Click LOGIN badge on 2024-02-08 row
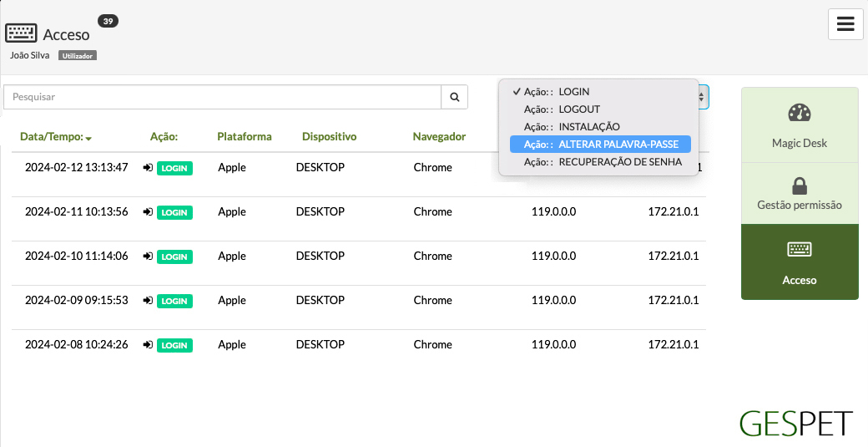The height and width of the screenshot is (447, 868). [x=174, y=346]
